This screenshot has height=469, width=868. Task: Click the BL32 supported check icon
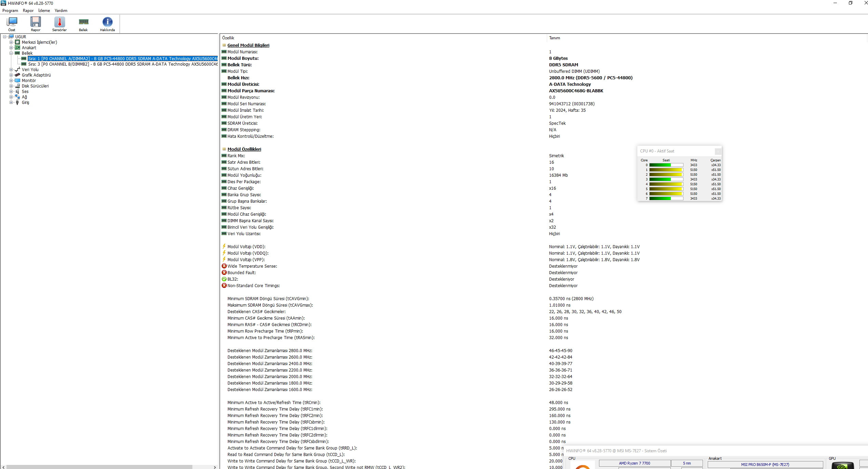tap(224, 279)
